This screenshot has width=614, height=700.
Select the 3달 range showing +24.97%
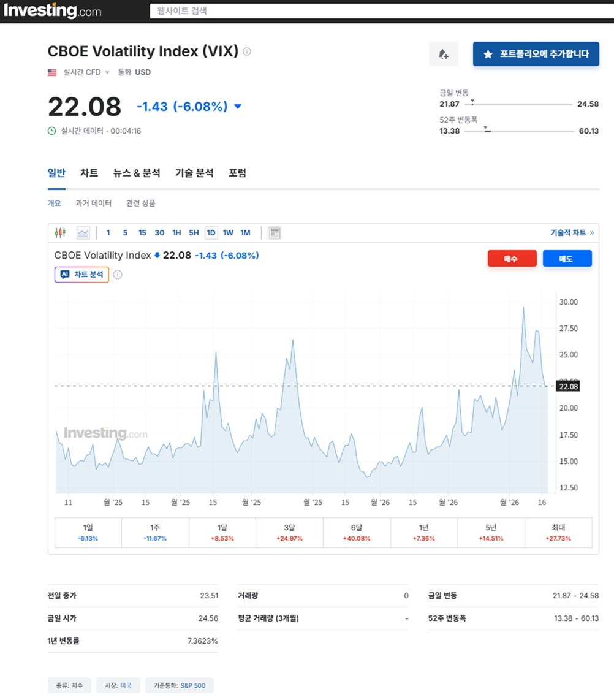290,533
